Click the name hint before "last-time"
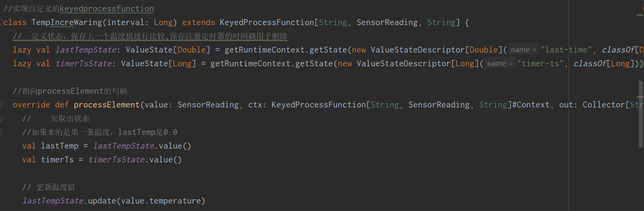The width and height of the screenshot is (644, 211). [523, 50]
